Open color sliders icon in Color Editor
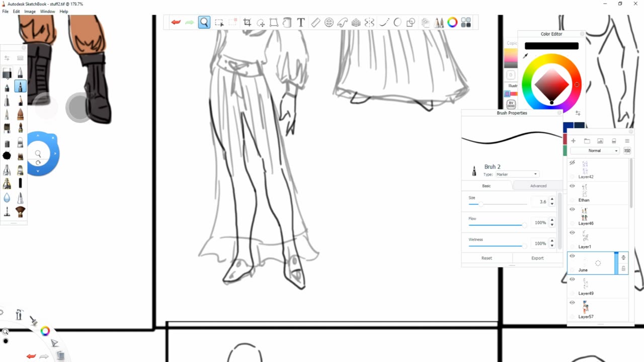This screenshot has width=644, height=362. [x=578, y=113]
